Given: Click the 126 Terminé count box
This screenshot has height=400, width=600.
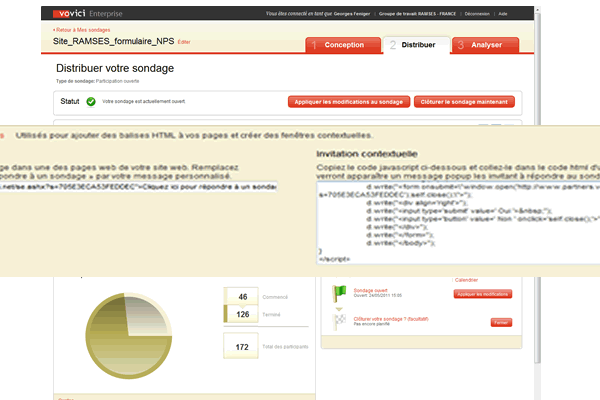Looking at the screenshot, I should (241, 314).
